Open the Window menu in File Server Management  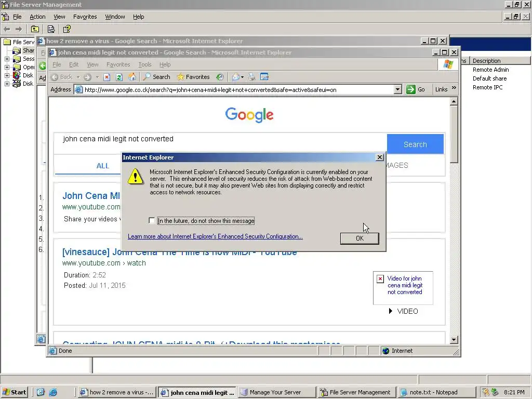[115, 17]
